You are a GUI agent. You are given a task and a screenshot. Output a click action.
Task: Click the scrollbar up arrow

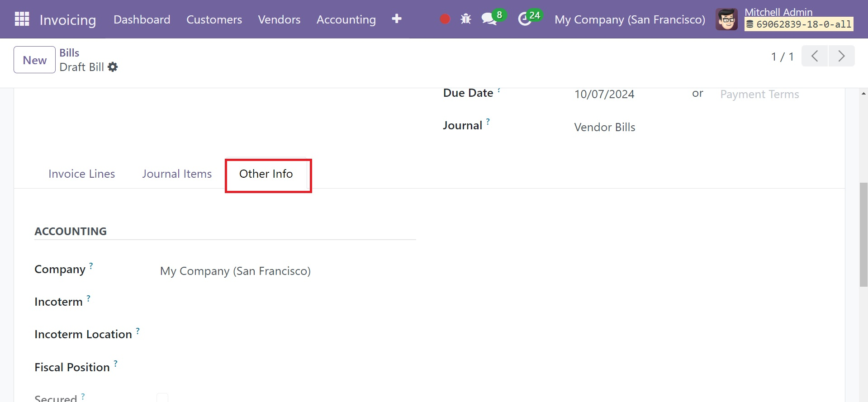tap(863, 93)
